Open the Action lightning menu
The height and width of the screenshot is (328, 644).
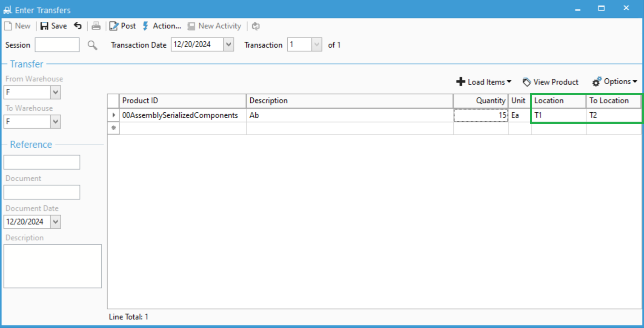point(162,26)
